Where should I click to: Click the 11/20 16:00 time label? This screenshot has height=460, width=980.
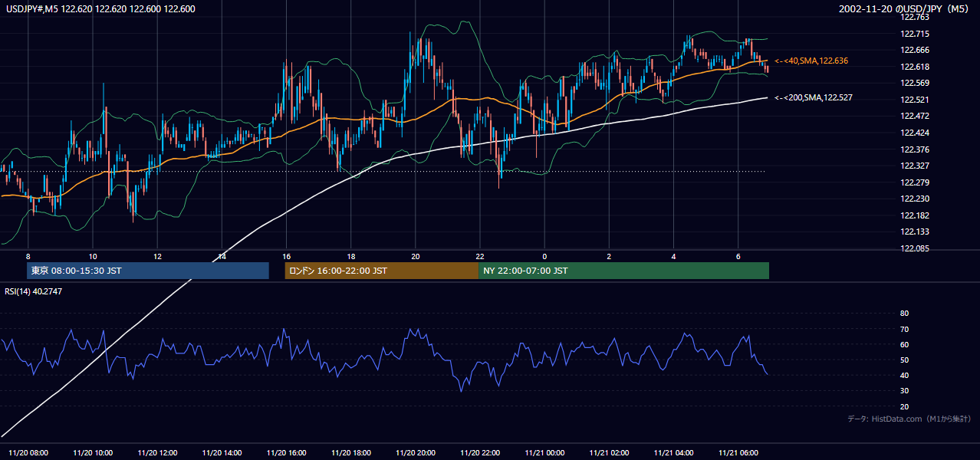pos(286,452)
